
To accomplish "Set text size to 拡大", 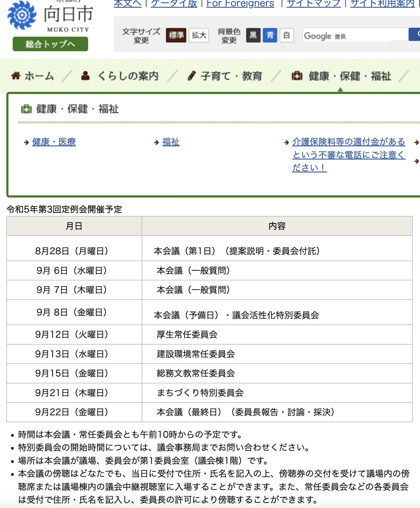I will [x=199, y=35].
